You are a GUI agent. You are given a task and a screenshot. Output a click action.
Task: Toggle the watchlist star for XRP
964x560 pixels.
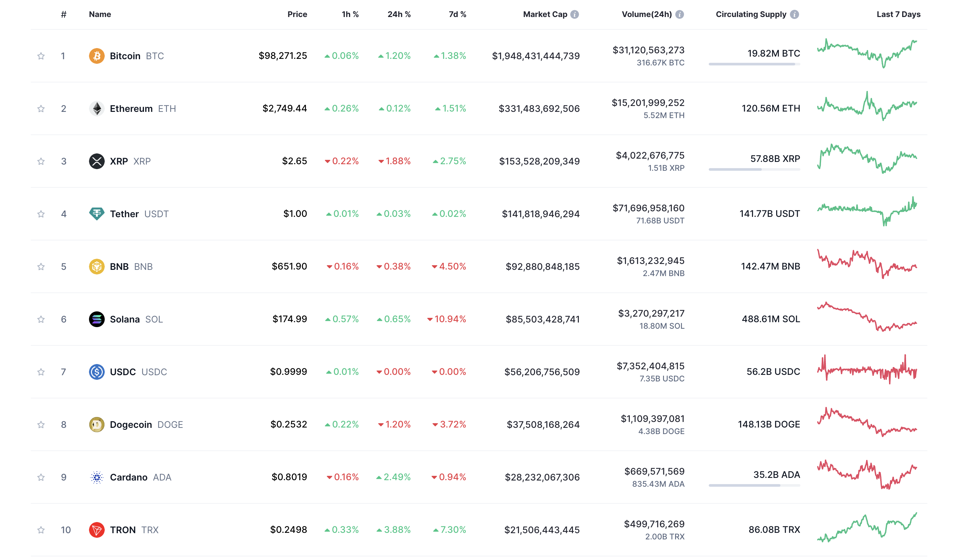point(41,161)
